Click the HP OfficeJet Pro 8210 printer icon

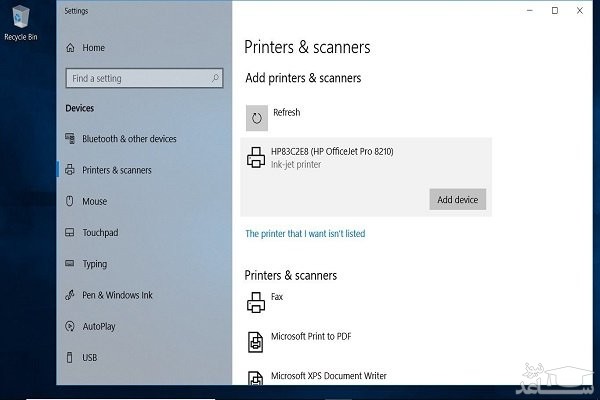[x=255, y=157]
